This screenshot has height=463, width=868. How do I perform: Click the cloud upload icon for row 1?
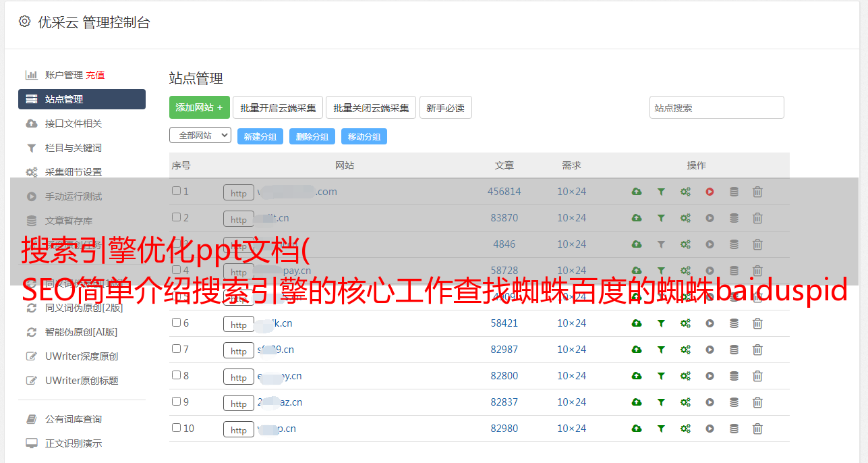(637, 192)
